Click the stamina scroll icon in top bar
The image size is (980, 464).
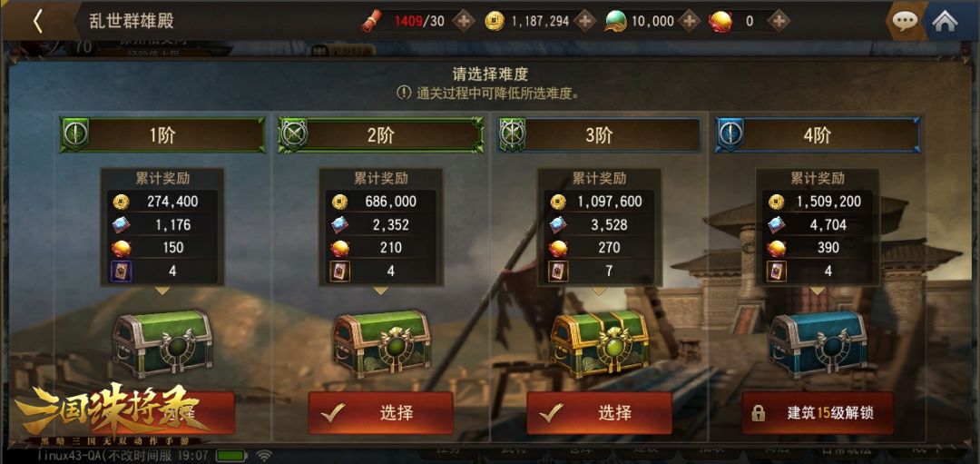[371, 21]
